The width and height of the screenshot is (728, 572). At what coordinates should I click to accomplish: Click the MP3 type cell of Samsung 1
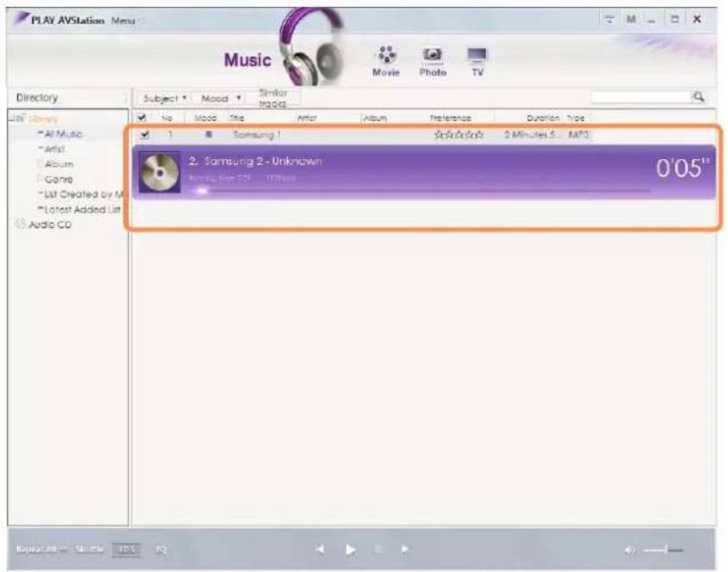coord(578,135)
